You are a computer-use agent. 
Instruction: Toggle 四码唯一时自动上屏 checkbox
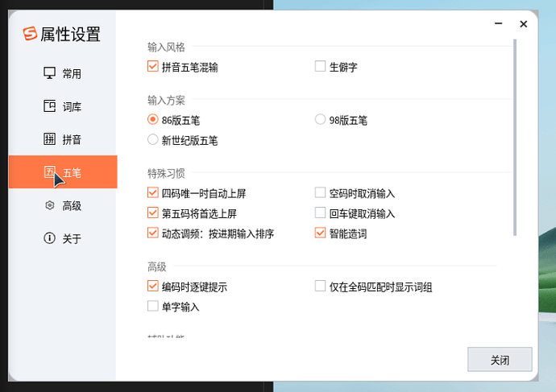point(153,192)
